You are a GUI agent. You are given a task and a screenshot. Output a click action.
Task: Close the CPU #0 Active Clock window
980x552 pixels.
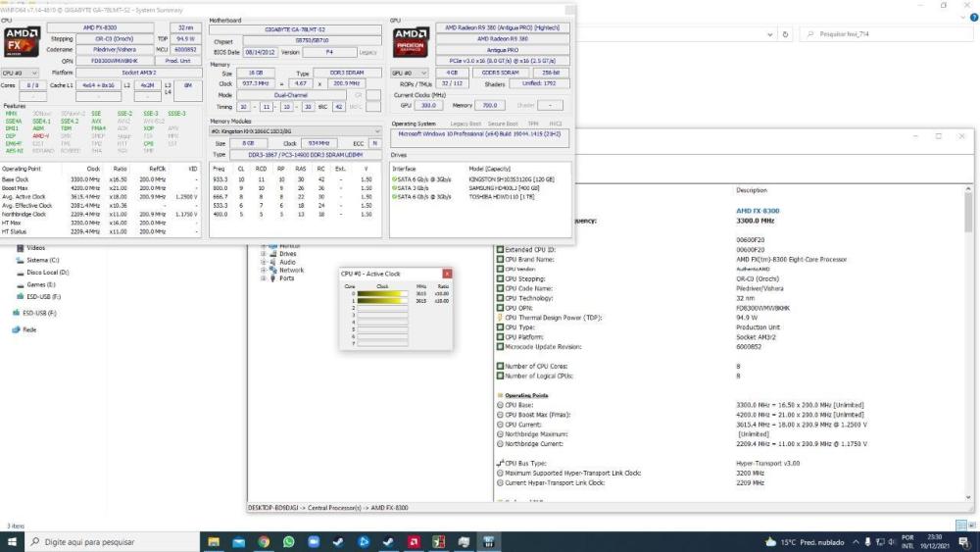(x=448, y=274)
